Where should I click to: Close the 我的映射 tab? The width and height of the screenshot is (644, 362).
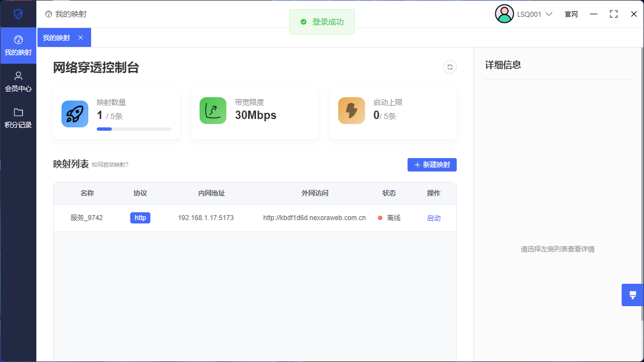(80, 37)
